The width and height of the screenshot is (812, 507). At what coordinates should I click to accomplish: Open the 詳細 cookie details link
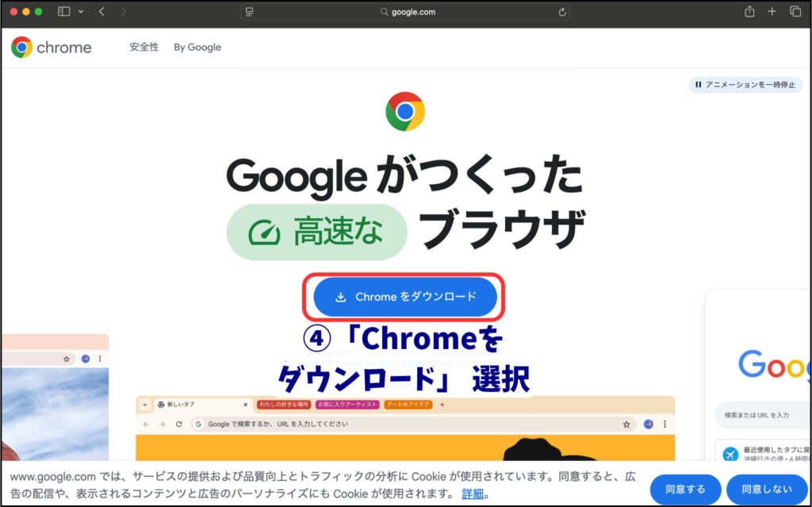tap(473, 493)
